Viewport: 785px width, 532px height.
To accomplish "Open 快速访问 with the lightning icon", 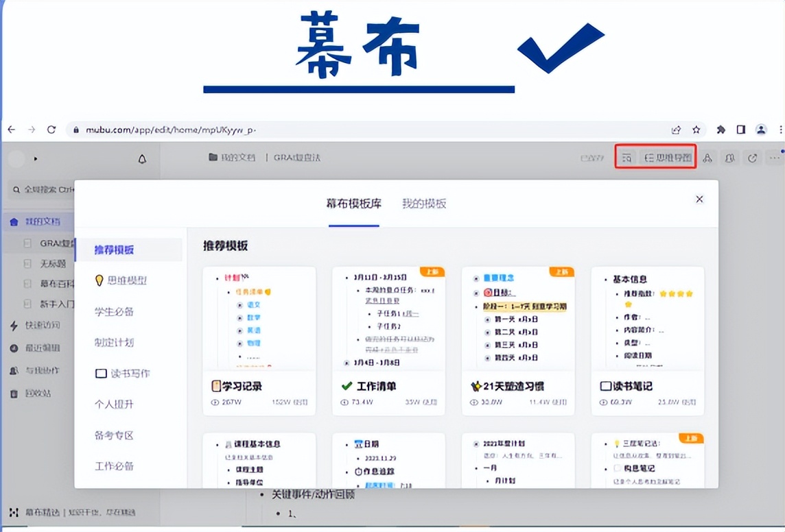I will tap(35, 326).
